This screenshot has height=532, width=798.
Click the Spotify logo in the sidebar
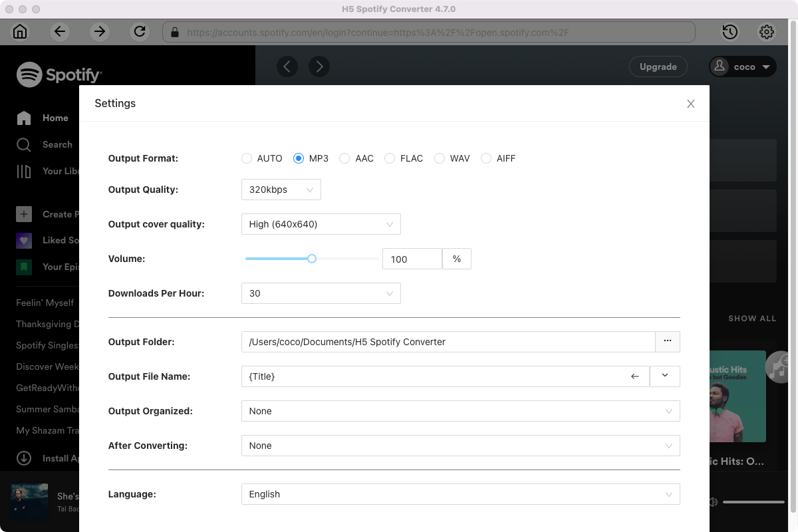(x=59, y=74)
